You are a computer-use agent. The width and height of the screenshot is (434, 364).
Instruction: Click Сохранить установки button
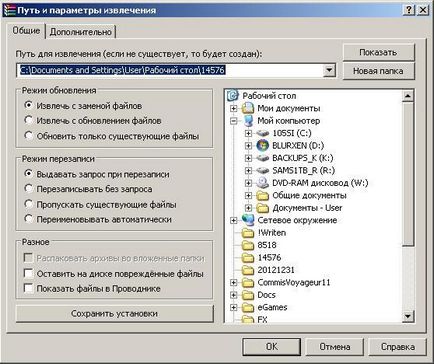click(x=114, y=313)
